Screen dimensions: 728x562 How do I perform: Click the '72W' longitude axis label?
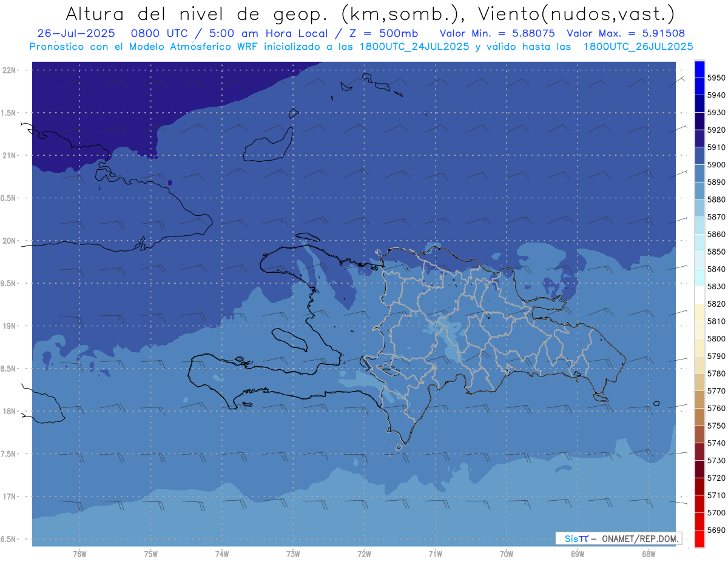coord(365,554)
